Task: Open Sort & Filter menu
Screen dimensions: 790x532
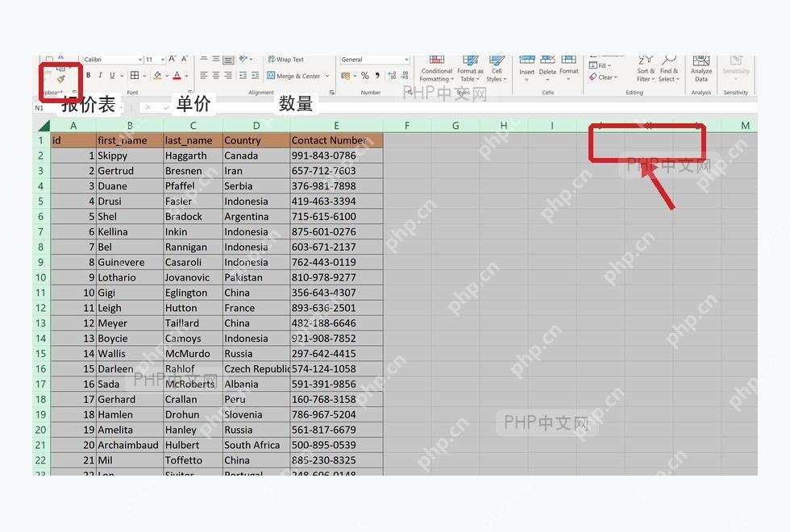Action: coord(646,69)
